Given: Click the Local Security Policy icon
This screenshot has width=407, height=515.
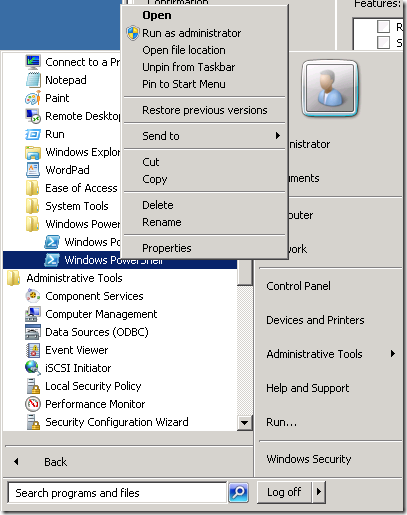Looking at the screenshot, I should pyautogui.click(x=33, y=386).
